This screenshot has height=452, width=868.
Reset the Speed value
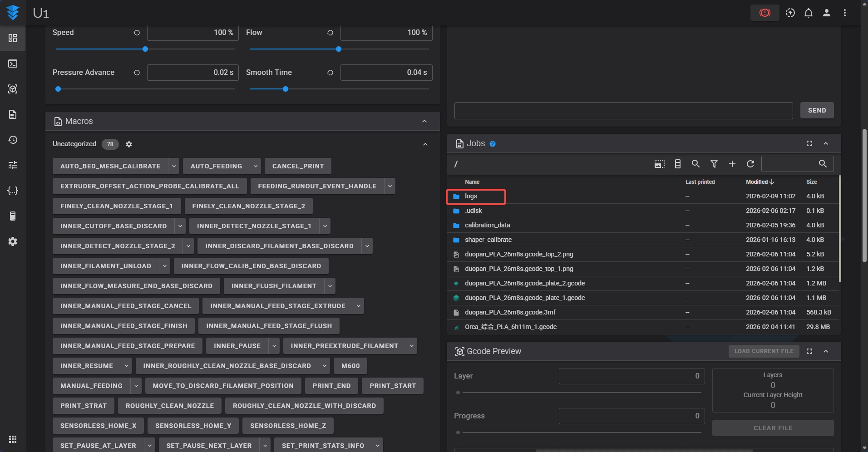point(136,33)
